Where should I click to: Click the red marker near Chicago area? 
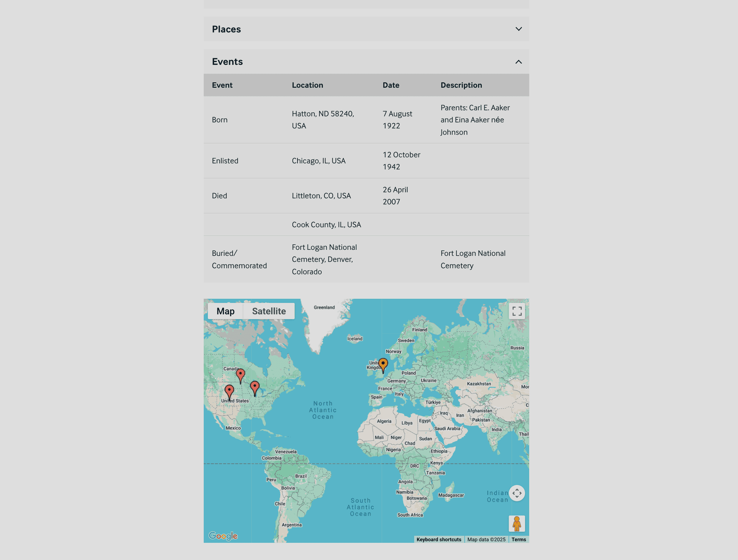tap(254, 387)
